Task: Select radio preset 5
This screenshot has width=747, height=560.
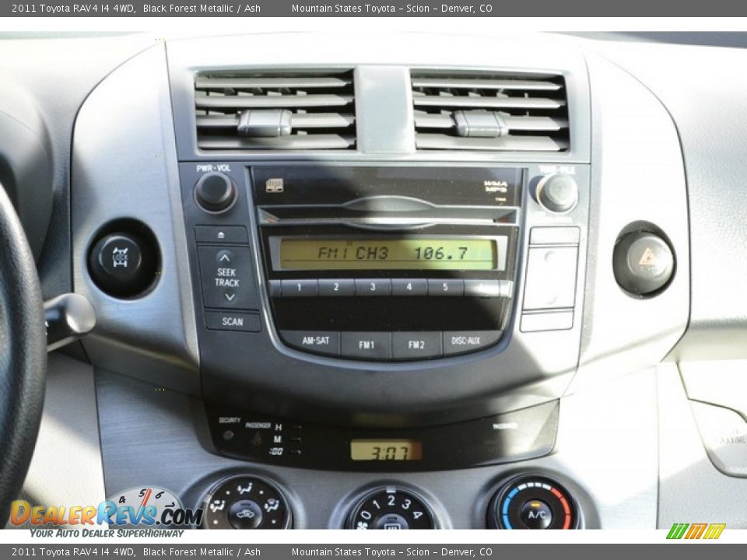Action: pyautogui.click(x=445, y=288)
